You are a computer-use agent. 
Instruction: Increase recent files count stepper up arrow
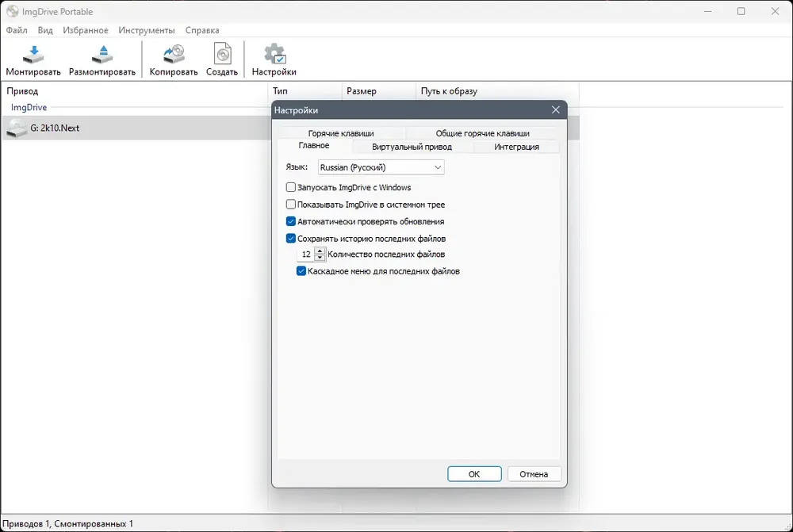point(319,251)
